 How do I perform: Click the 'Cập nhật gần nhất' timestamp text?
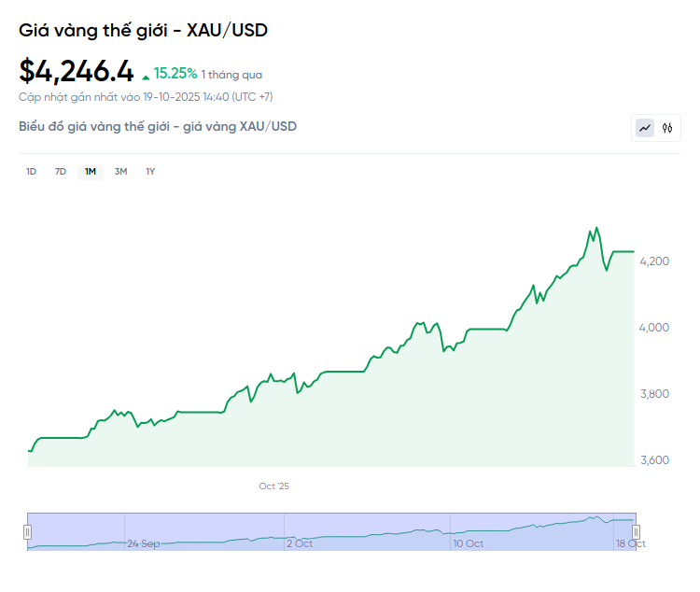pyautogui.click(x=146, y=96)
